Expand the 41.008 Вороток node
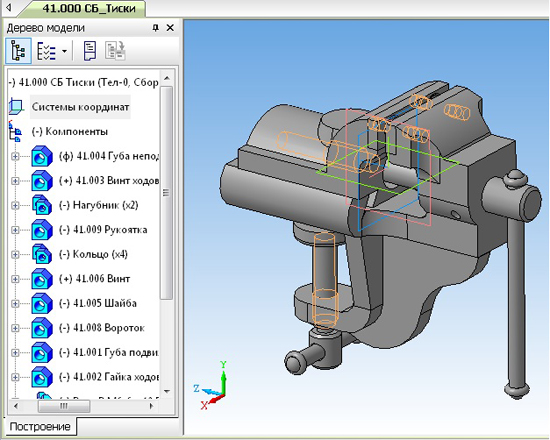 (15, 328)
